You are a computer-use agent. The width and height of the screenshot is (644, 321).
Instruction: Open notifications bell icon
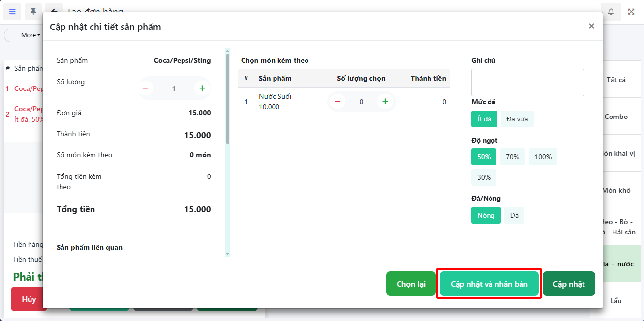tap(611, 12)
